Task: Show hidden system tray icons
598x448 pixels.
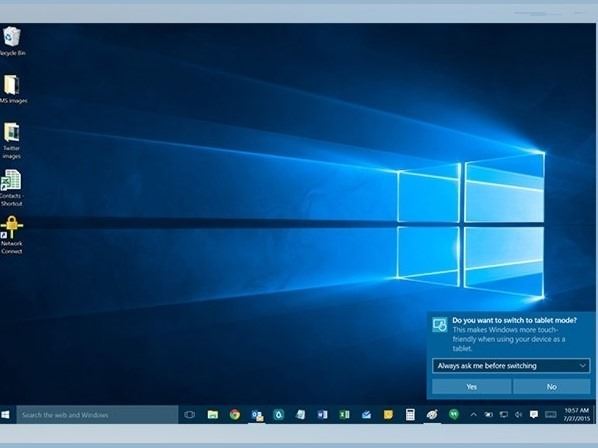Action: [474, 414]
